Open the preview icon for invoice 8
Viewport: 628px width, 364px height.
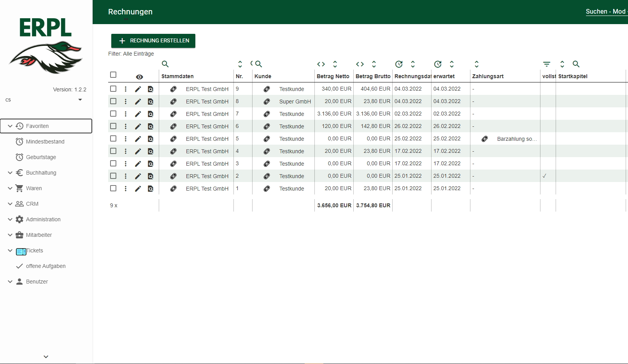coord(151,101)
